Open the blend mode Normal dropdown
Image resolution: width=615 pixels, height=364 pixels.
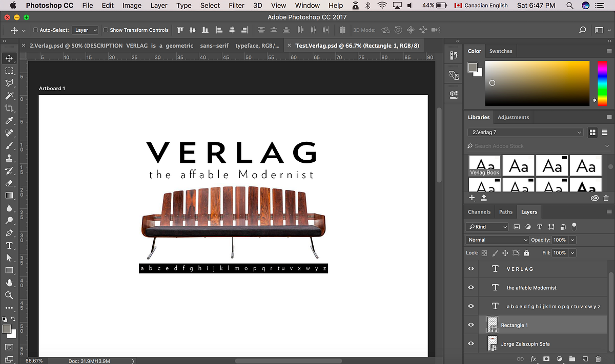pyautogui.click(x=497, y=240)
